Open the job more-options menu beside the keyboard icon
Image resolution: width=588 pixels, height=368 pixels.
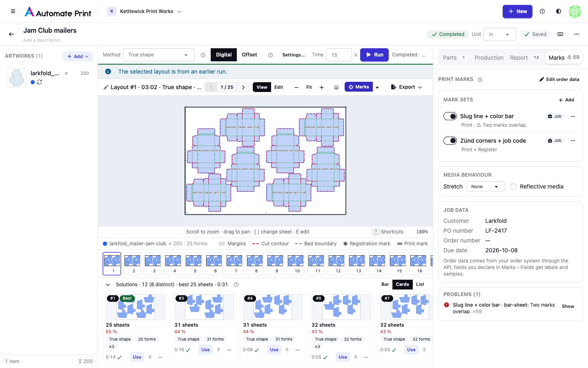[577, 34]
